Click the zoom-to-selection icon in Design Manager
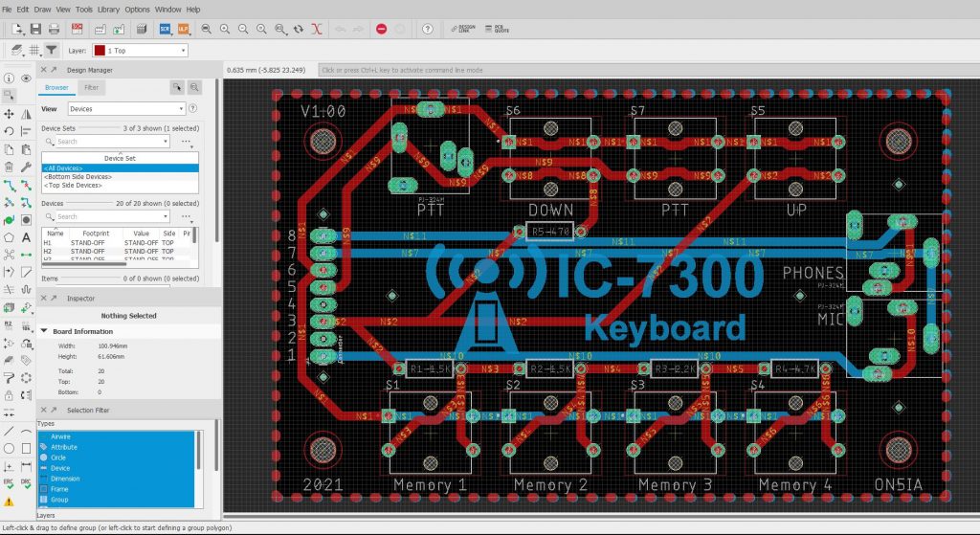The height and width of the screenshot is (535, 980). click(194, 87)
